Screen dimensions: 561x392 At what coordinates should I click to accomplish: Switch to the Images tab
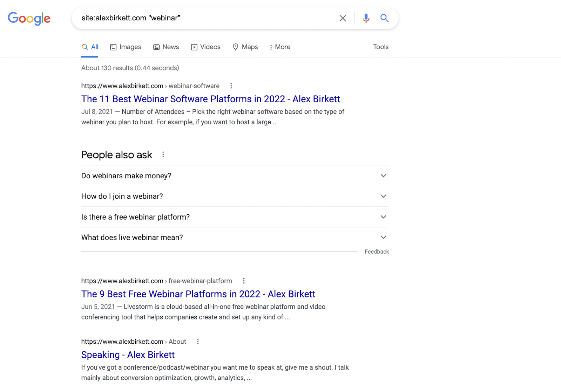pyautogui.click(x=126, y=47)
